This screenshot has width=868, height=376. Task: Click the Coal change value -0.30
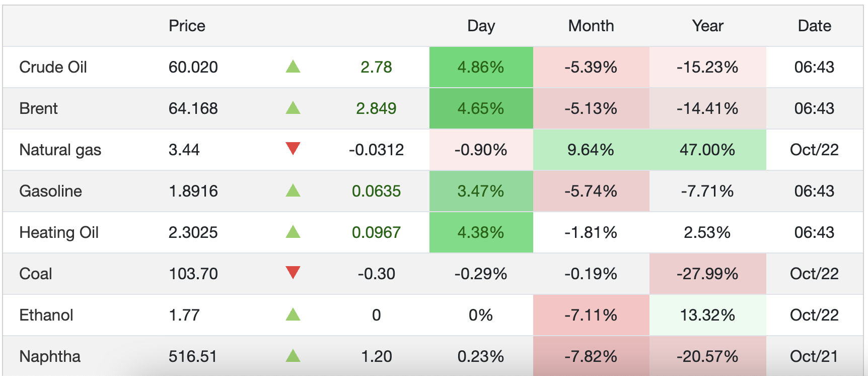pos(376,274)
